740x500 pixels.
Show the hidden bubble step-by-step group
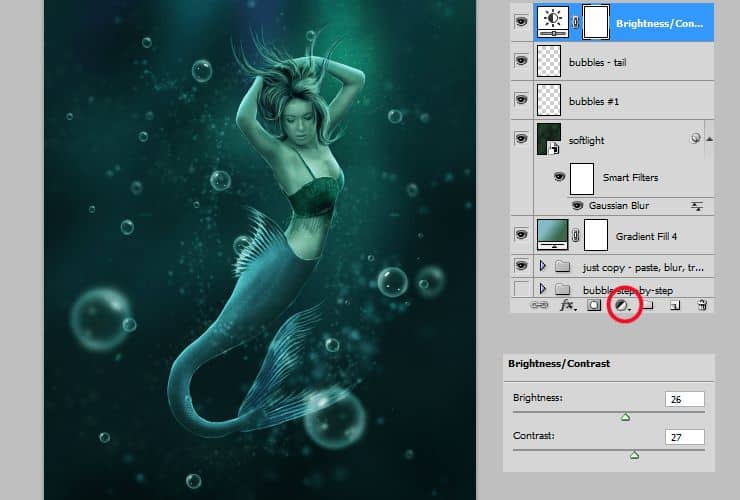point(521,289)
